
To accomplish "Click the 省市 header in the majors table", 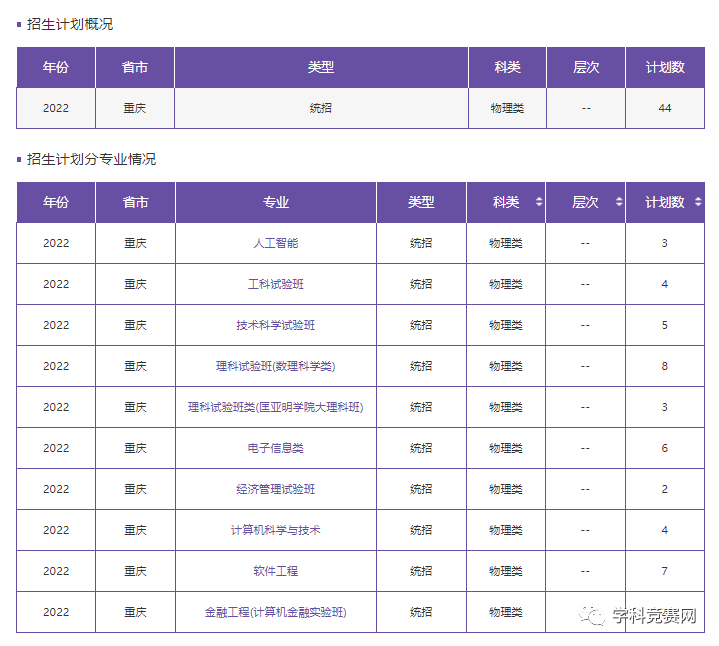I will [x=135, y=202].
